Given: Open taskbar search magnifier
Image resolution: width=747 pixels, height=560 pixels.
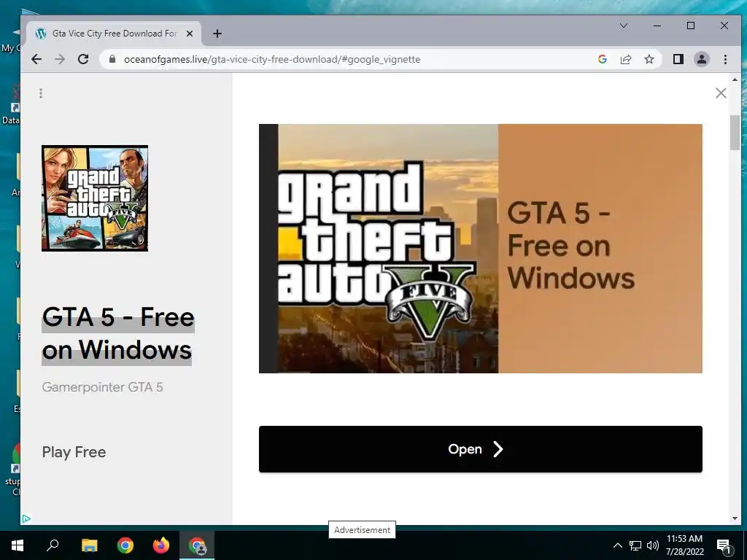Looking at the screenshot, I should tap(53, 545).
